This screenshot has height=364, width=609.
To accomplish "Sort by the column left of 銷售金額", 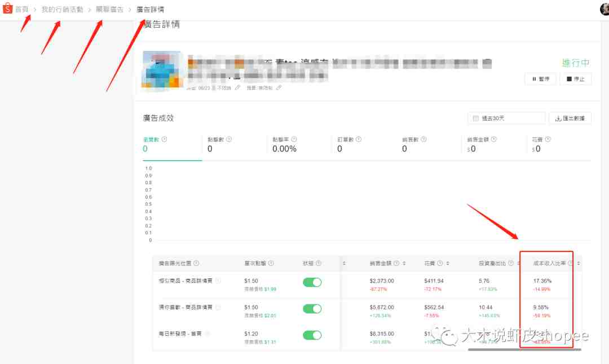I will (344, 263).
